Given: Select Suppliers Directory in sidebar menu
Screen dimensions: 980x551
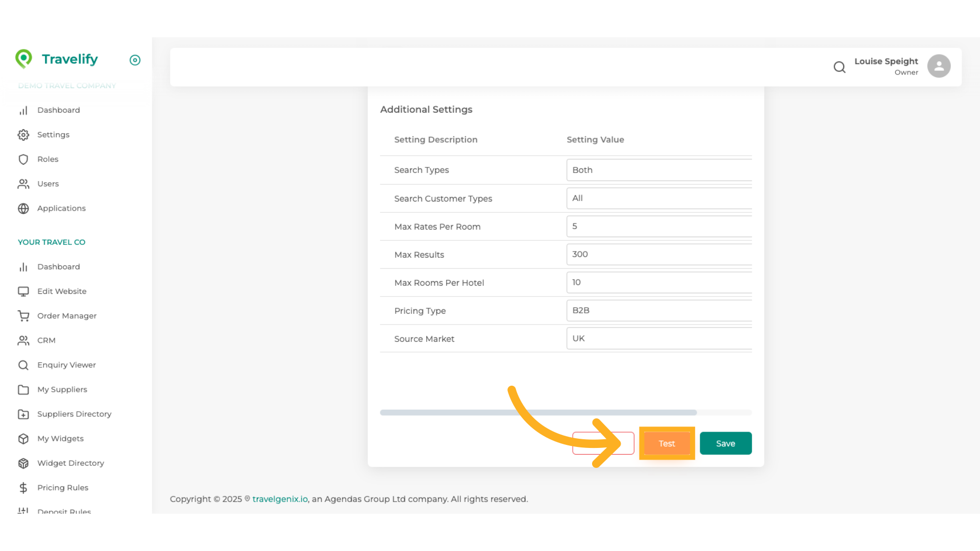Looking at the screenshot, I should [74, 414].
